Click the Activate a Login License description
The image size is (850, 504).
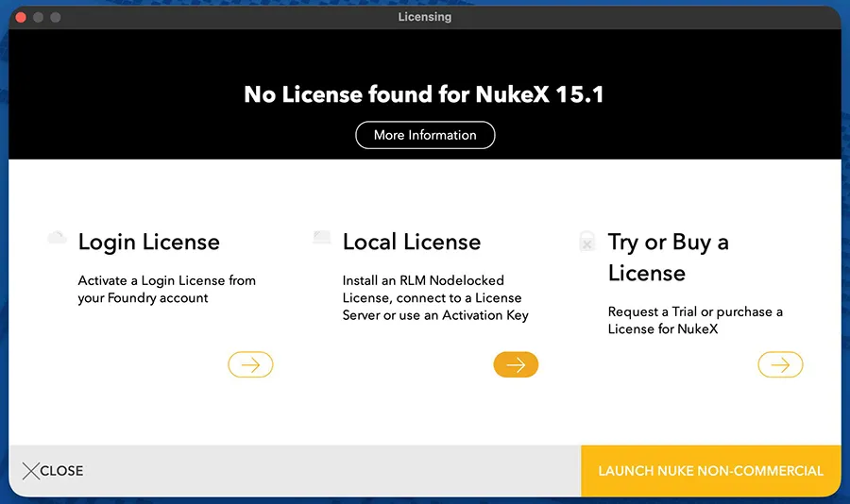click(x=166, y=290)
